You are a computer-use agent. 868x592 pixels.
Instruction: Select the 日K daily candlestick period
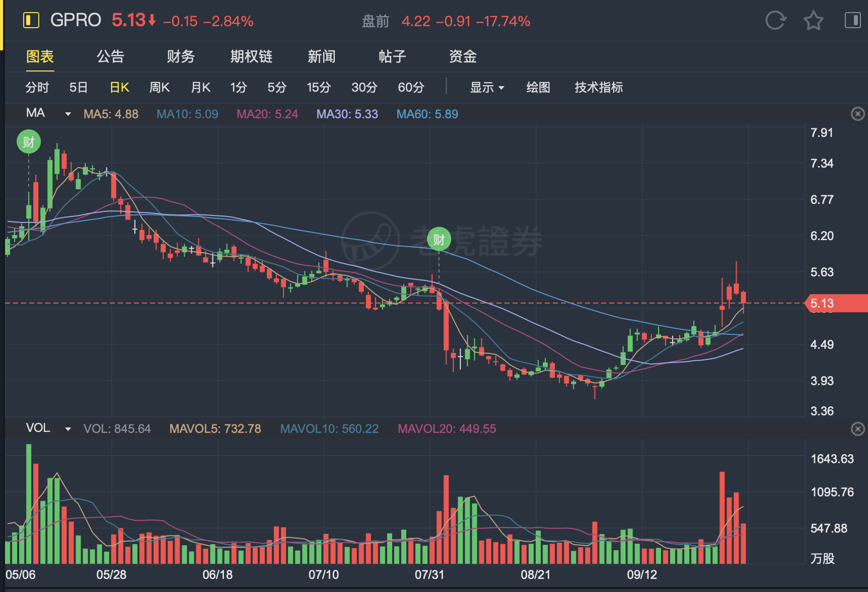pyautogui.click(x=119, y=88)
